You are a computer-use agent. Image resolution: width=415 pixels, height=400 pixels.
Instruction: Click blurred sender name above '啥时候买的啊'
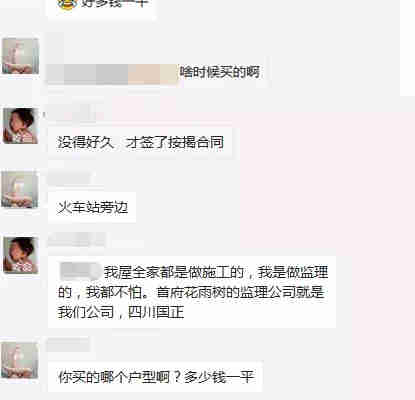(55, 43)
